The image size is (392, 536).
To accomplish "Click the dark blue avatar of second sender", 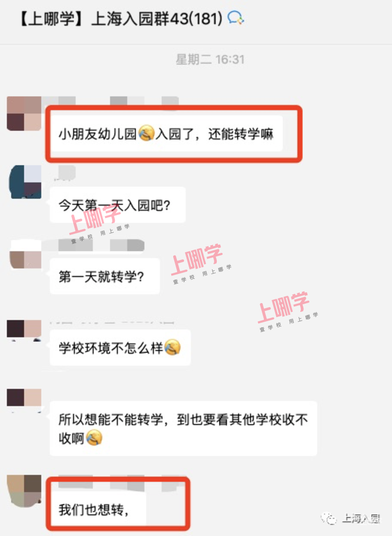I will point(26,182).
